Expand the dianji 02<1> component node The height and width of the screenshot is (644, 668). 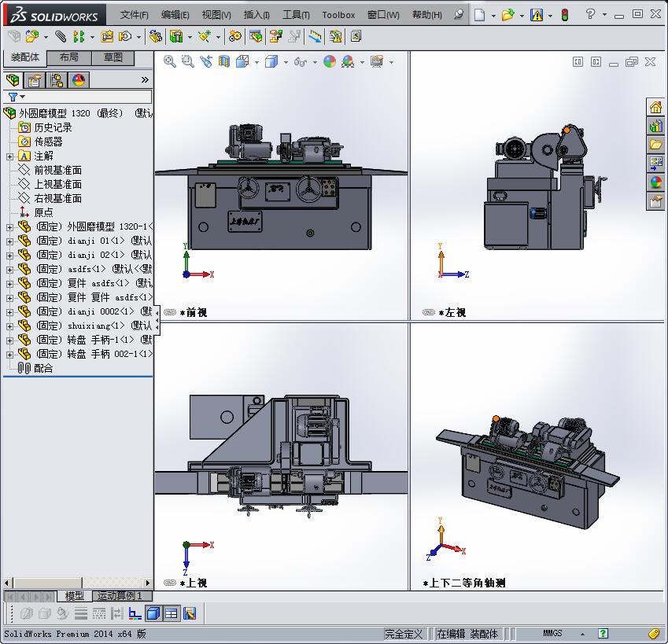tap(9, 256)
